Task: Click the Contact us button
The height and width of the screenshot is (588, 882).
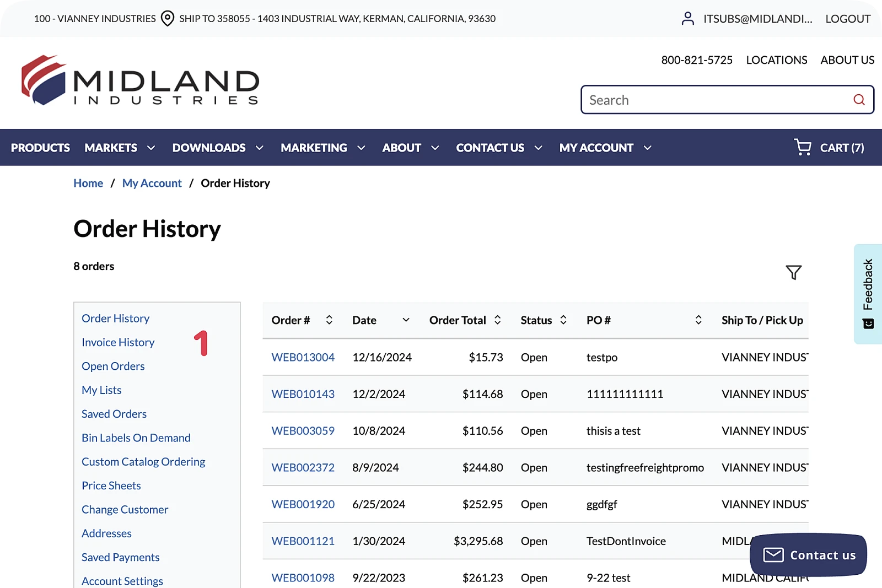Action: [x=808, y=555]
